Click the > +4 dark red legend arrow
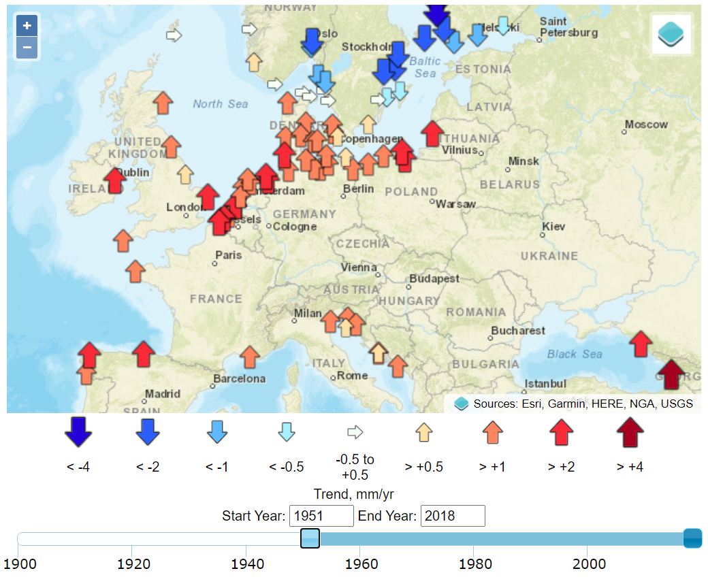708x588 pixels. 630,432
